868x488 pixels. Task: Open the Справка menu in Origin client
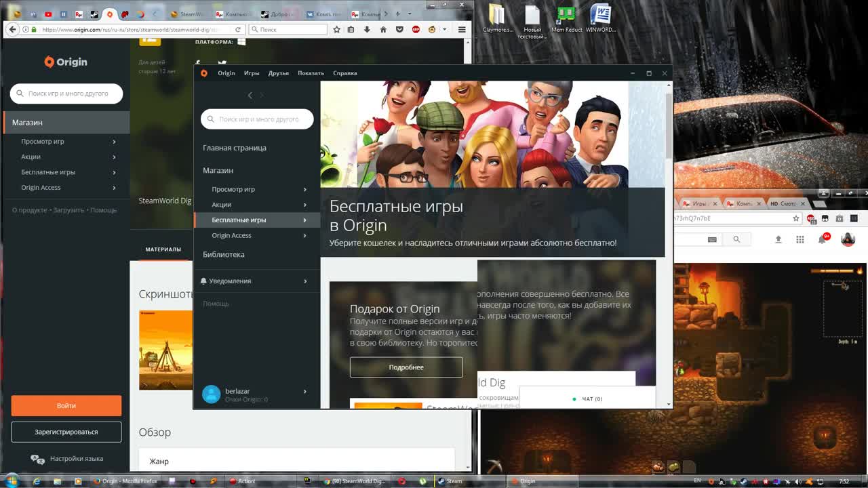coord(345,73)
